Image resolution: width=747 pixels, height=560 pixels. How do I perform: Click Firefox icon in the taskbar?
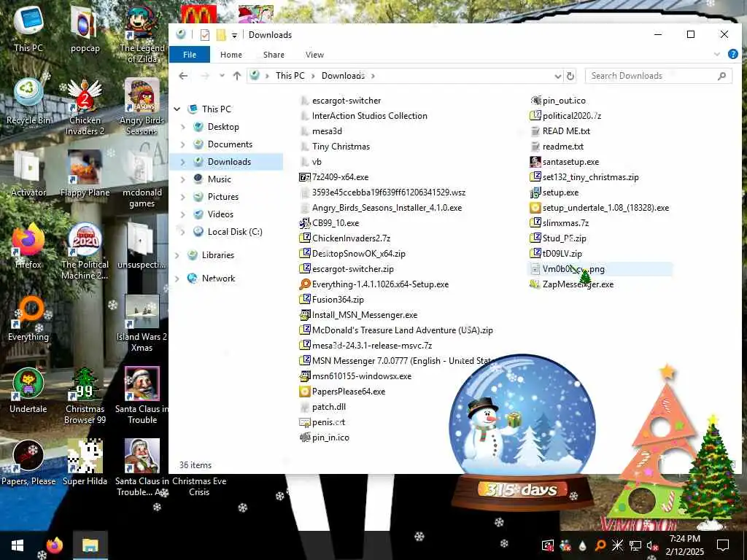[x=55, y=545]
